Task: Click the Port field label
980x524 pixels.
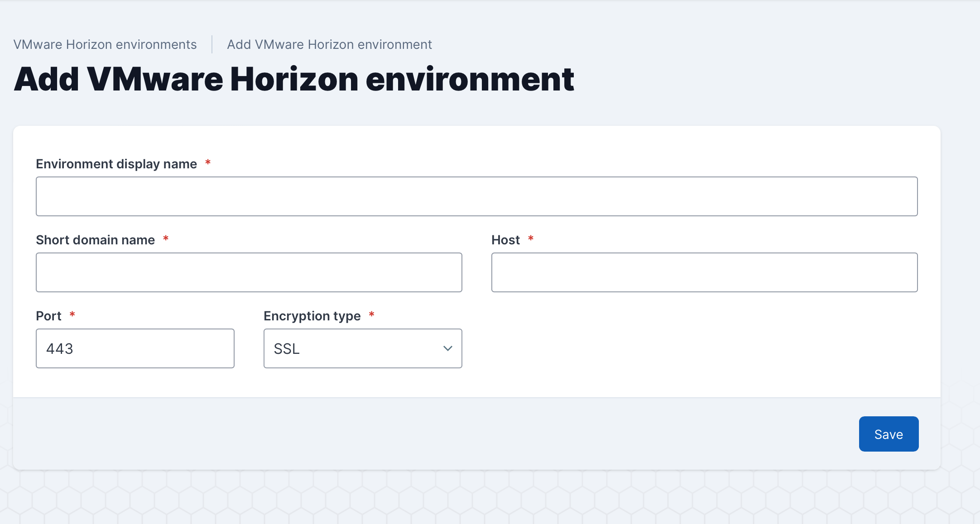Action: (48, 316)
